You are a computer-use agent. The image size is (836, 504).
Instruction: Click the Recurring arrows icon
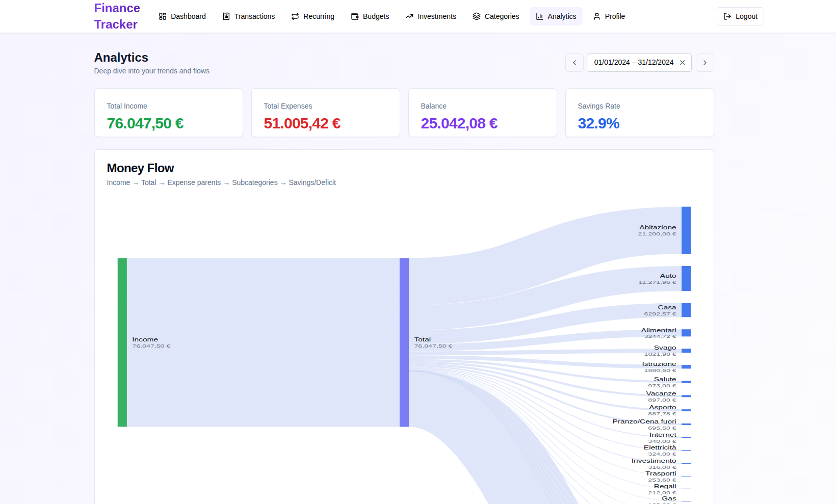click(x=295, y=16)
